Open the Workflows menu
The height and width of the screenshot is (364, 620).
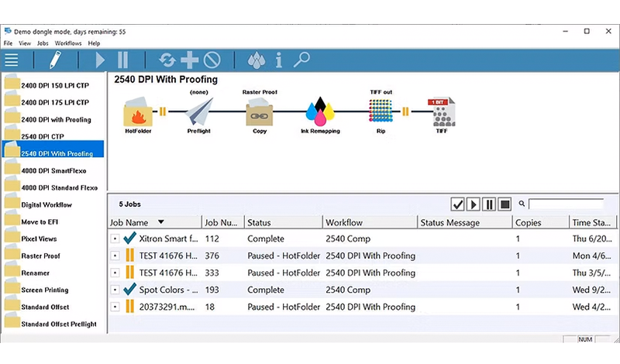68,43
